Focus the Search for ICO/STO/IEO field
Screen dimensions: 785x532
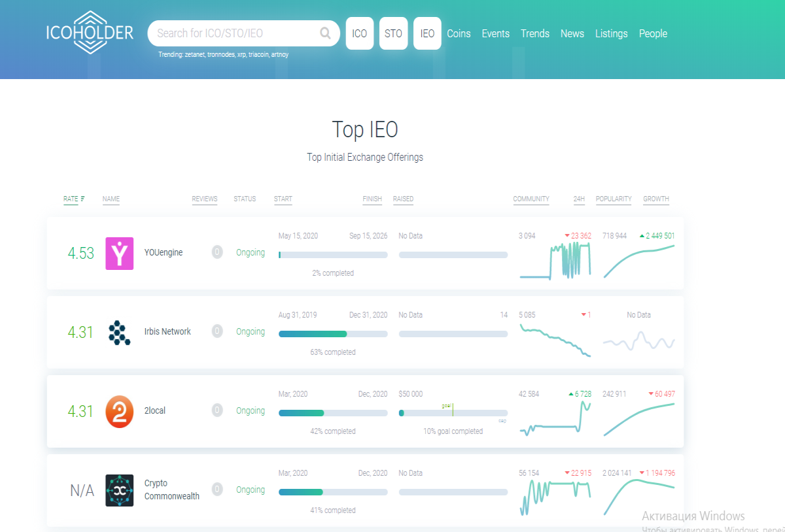235,33
